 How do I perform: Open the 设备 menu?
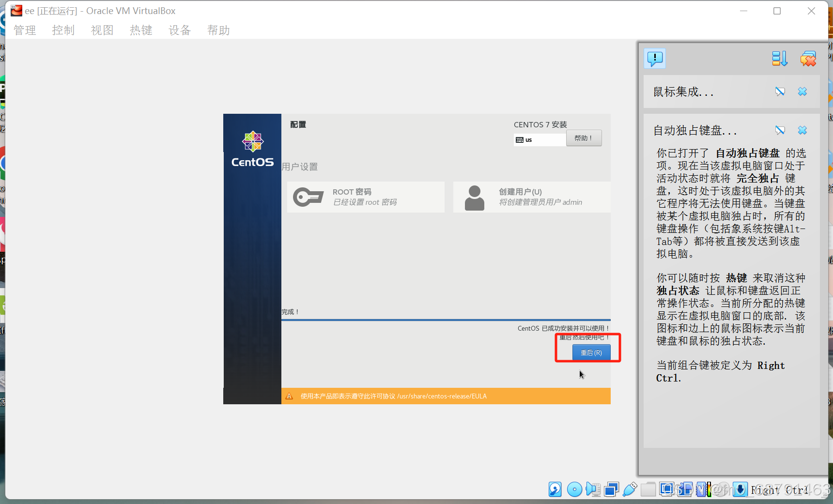[180, 30]
